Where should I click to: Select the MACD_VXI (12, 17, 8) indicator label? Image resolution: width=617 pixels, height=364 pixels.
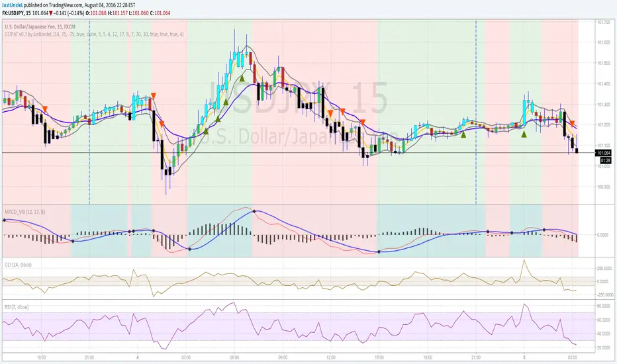pos(24,212)
